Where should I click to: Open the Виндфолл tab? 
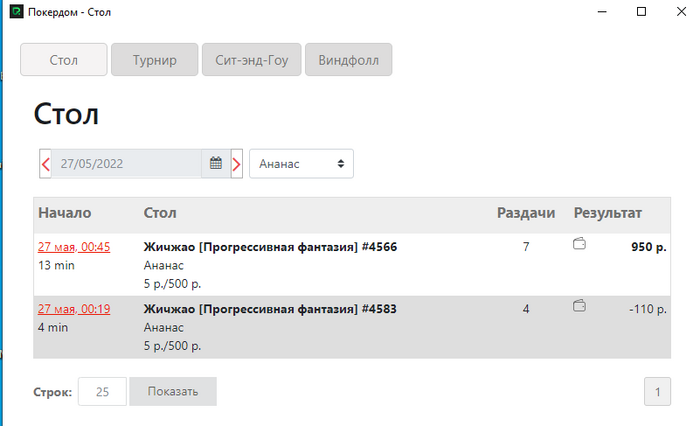pos(349,59)
